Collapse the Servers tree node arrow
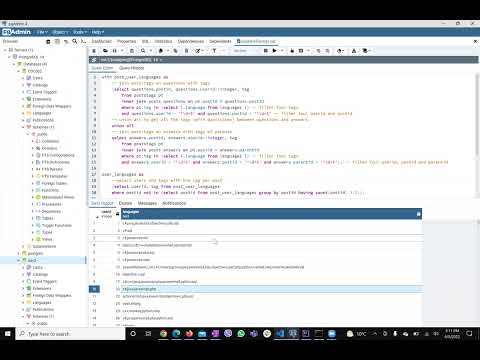 pos(5,50)
